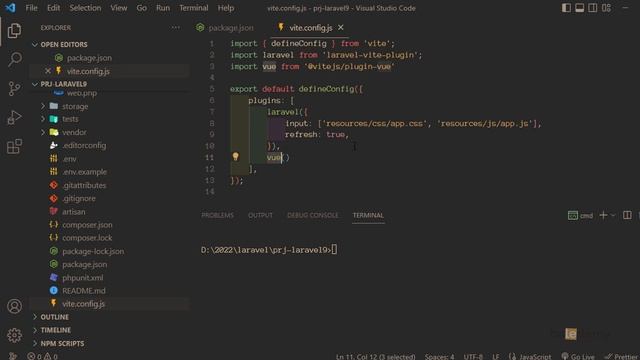This screenshot has width=640, height=360.
Task: Open the File menu
Action: tap(31, 8)
